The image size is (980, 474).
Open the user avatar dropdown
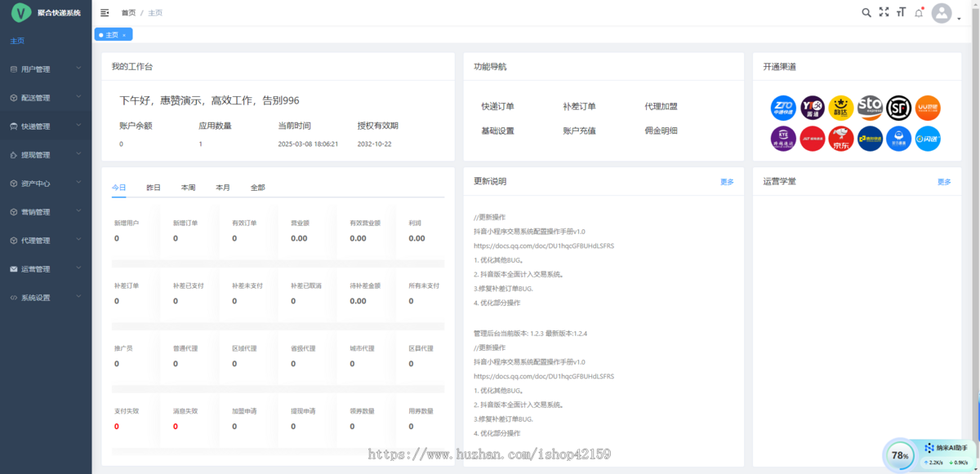[946, 13]
